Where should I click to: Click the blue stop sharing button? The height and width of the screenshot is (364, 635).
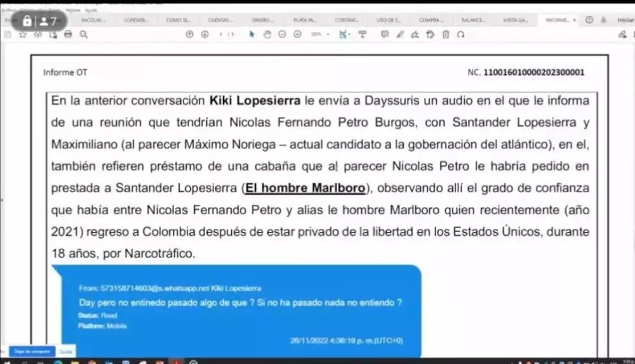(32, 351)
